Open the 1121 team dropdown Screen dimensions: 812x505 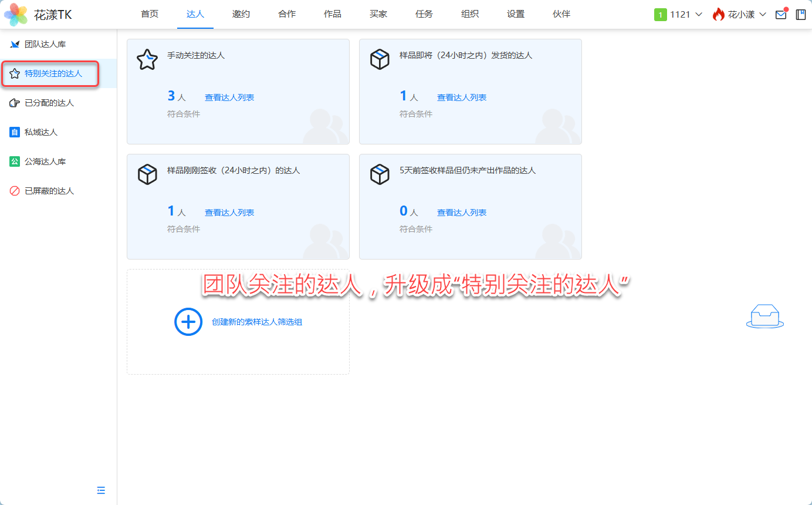(678, 15)
